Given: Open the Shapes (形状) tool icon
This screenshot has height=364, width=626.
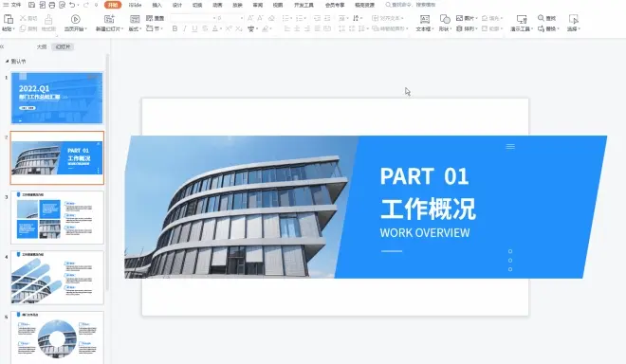Looking at the screenshot, I should [x=445, y=19].
